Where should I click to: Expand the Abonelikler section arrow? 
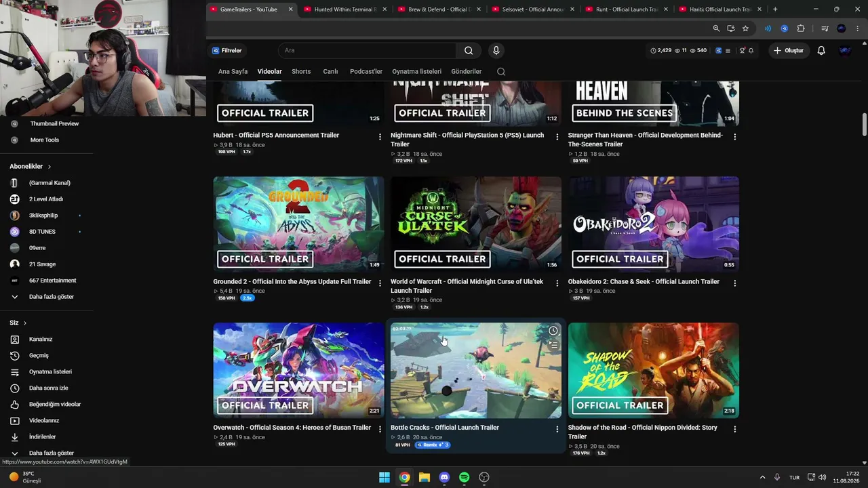click(50, 167)
